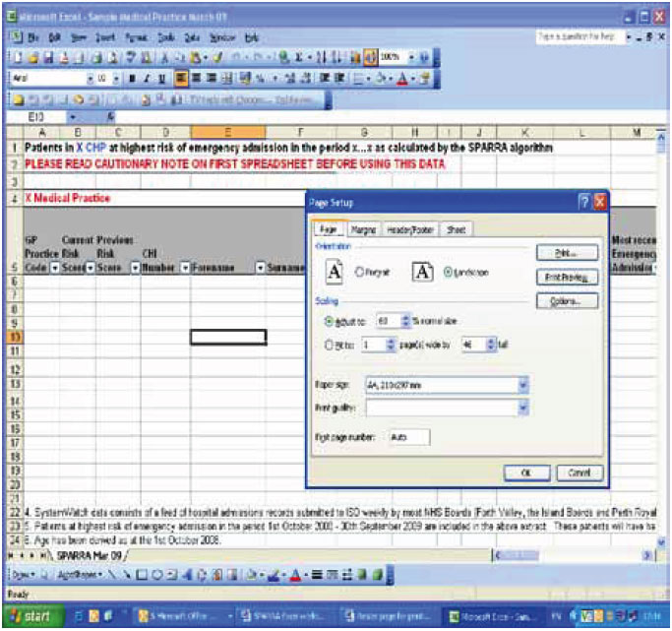This screenshot has height=631, width=672.
Task: Click the Open file icon
Action: click(33, 57)
